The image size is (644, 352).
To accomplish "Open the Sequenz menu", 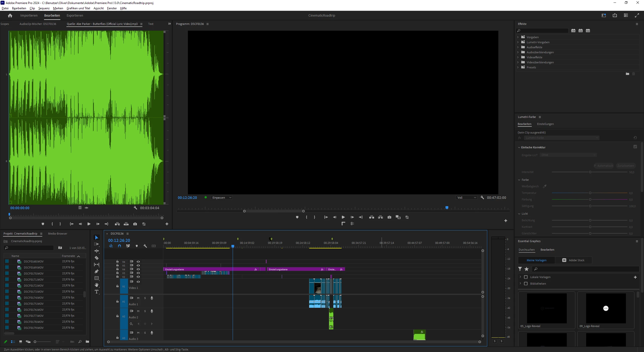I will 44,8.
